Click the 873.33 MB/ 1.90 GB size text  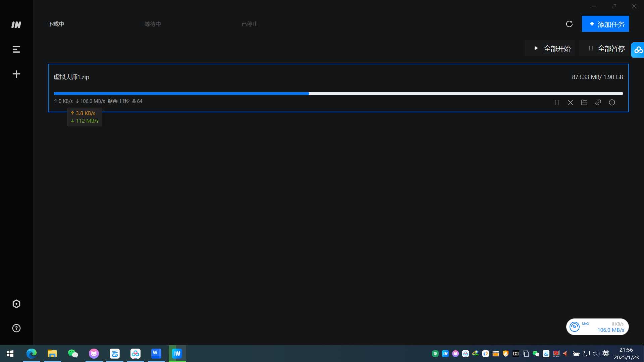597,77
